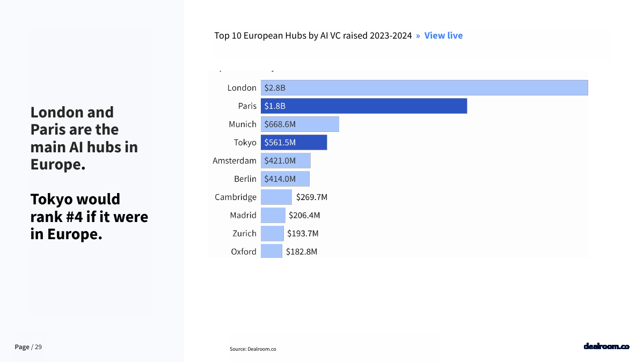Viewport: 644px width, 362px height.
Task: Select the Cambridge bar in the chart
Action: point(276,197)
